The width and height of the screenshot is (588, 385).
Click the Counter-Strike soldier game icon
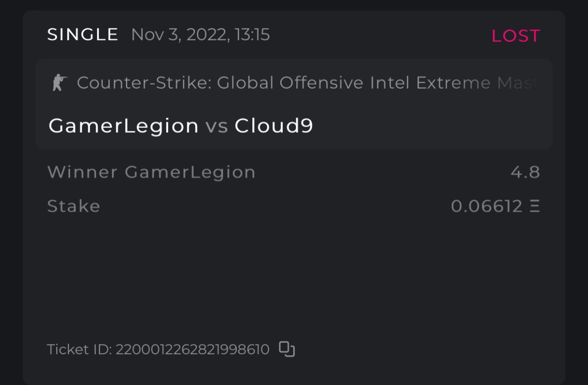point(59,83)
